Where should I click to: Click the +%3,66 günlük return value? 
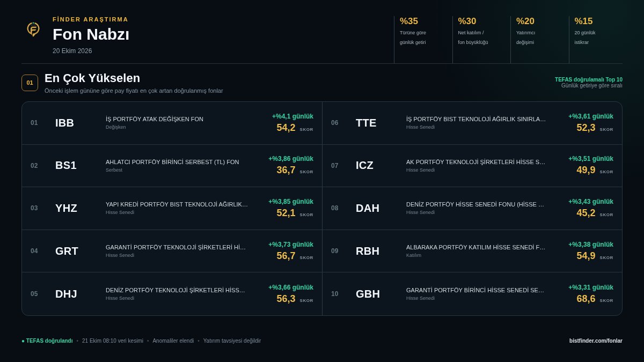(291, 287)
